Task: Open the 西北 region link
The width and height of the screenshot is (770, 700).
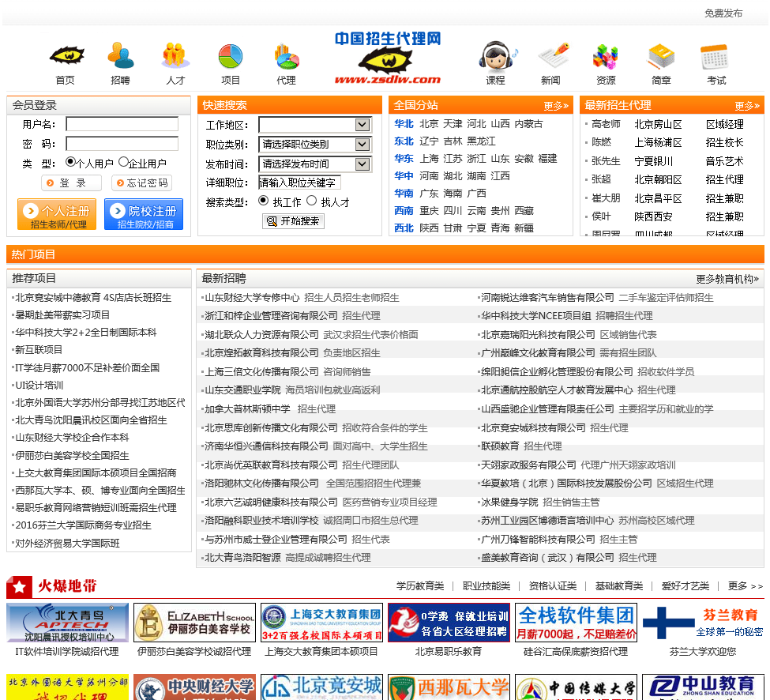Action: click(404, 228)
